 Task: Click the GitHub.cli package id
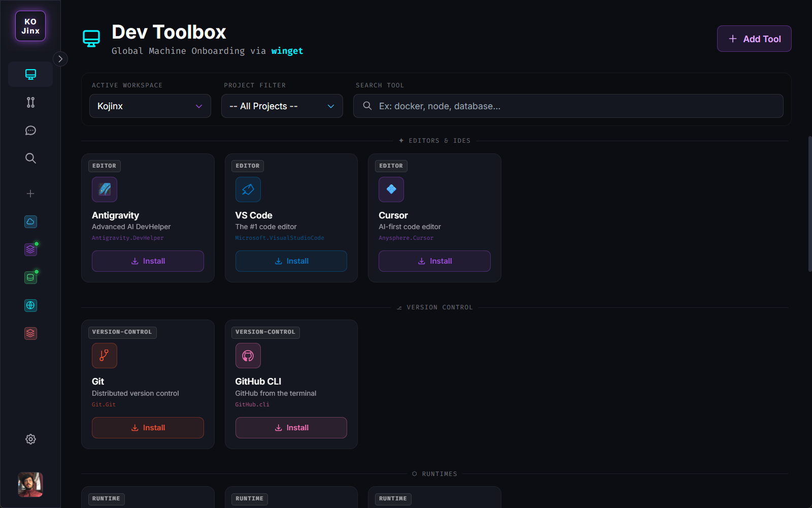pos(252,404)
